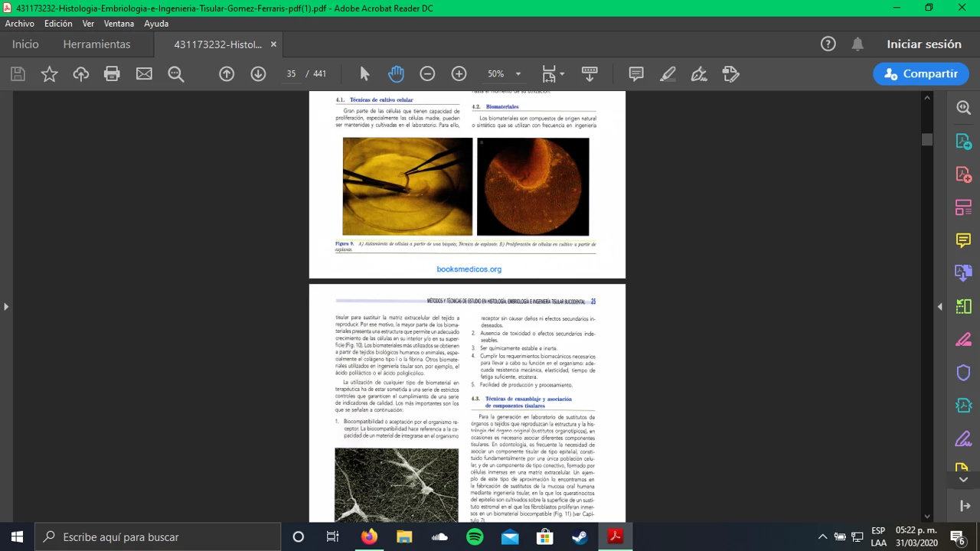This screenshot has height=551, width=980.
Task: Go to the next page with the down arrow
Action: [258, 74]
